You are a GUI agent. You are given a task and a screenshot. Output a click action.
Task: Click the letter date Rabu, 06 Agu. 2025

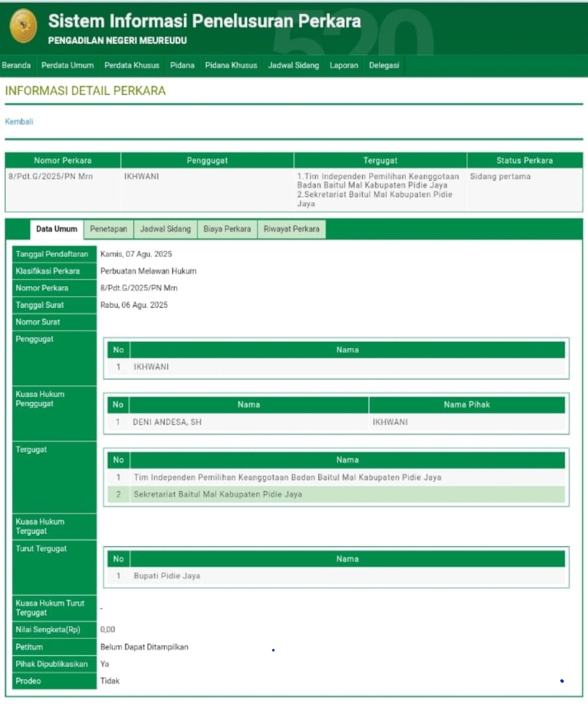click(134, 305)
